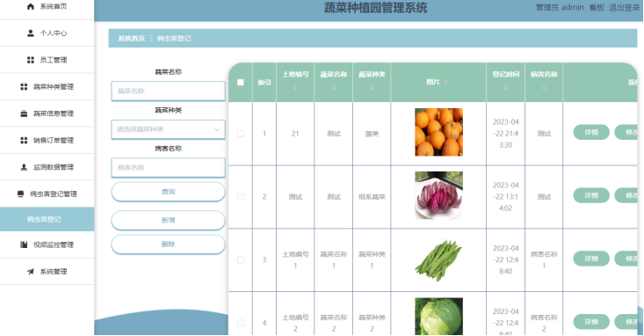
Task: Expand 视频监控管理 menu
Action: (x=47, y=245)
